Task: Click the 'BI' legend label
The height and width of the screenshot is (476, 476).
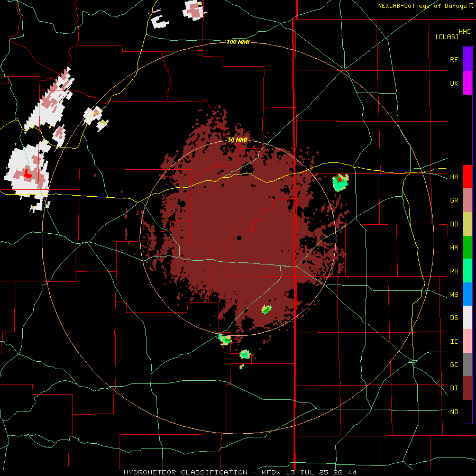Action: [x=454, y=388]
